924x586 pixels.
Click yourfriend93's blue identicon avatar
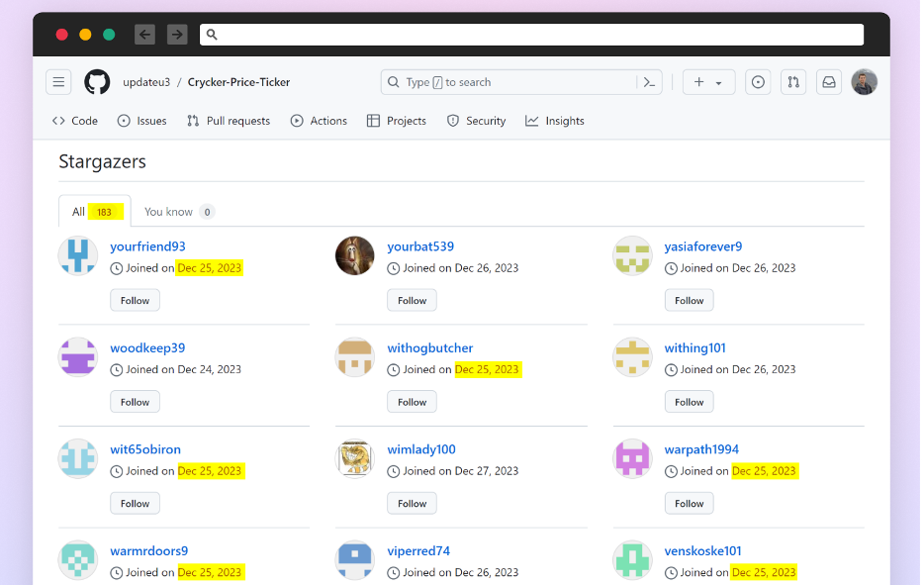[x=78, y=255]
